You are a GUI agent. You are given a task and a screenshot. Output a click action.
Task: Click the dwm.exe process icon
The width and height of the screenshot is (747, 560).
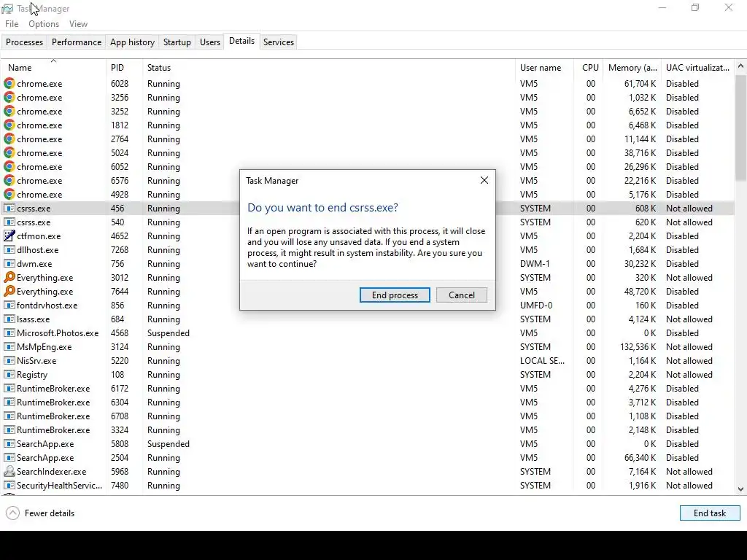click(9, 263)
